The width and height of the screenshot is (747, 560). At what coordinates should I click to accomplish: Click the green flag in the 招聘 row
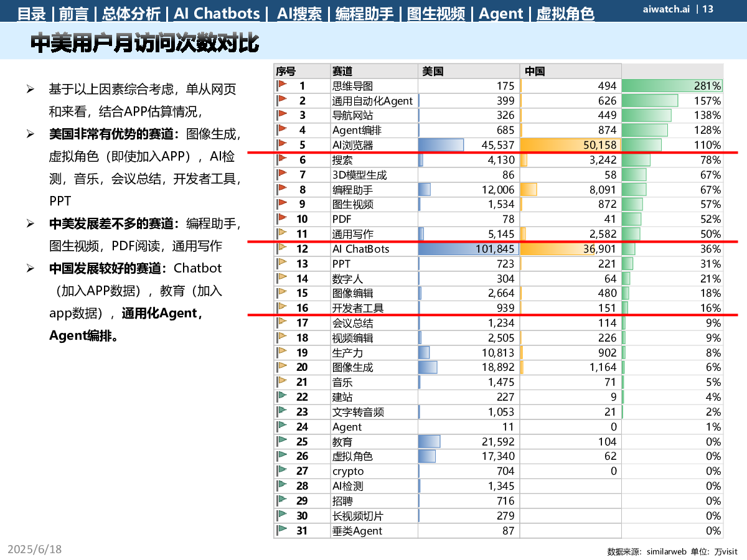coord(281,500)
